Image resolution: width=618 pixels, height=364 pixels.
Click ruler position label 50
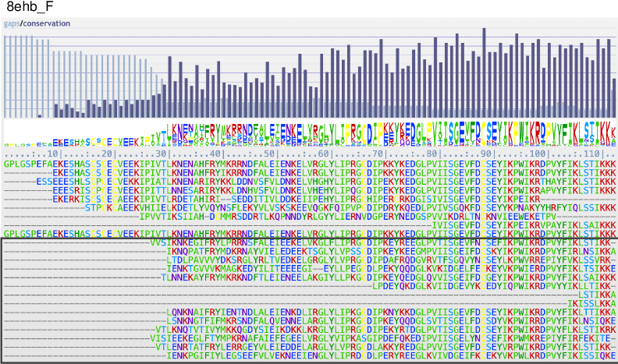click(x=269, y=154)
